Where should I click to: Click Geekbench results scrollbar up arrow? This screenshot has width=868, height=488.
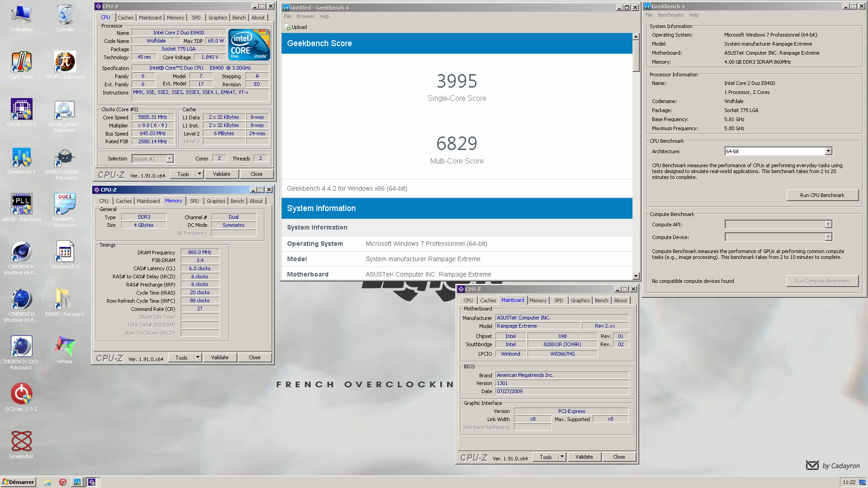(636, 37)
